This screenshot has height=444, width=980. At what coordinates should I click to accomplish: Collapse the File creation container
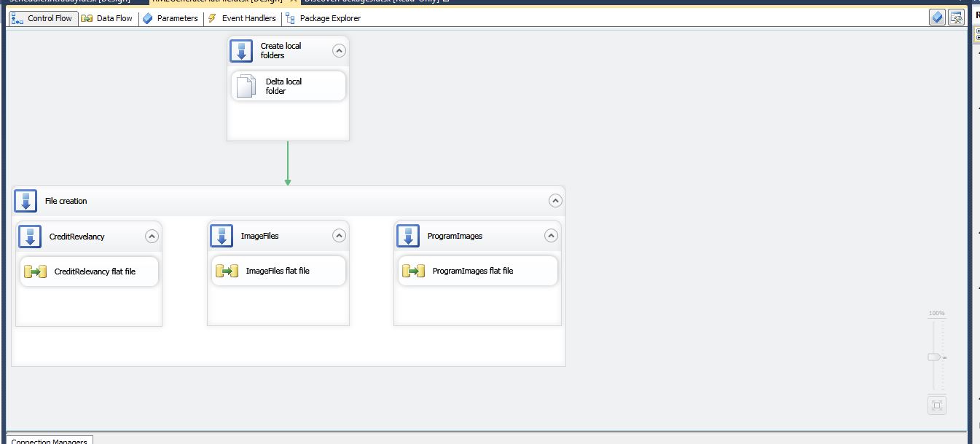click(x=555, y=201)
